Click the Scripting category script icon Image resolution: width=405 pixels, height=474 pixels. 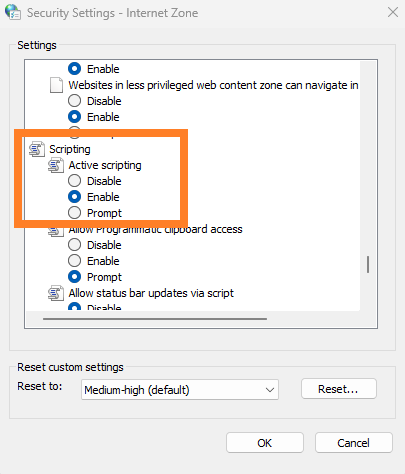click(36, 149)
